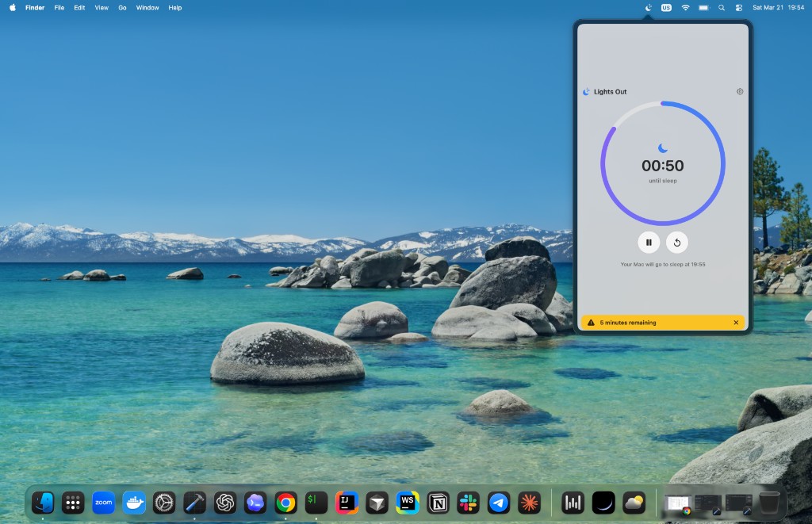Pause the Lights Out sleep timer
The height and width of the screenshot is (524, 812).
click(x=649, y=243)
